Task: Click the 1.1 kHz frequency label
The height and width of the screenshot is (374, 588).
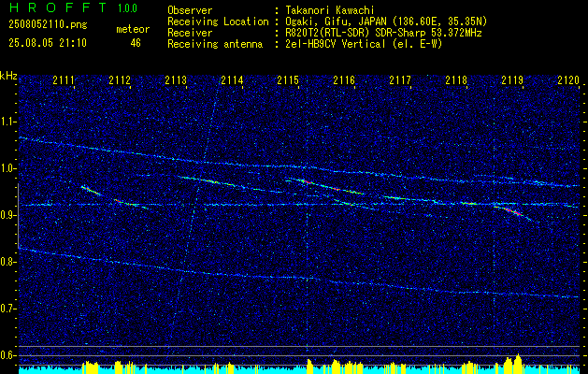Action: point(7,122)
